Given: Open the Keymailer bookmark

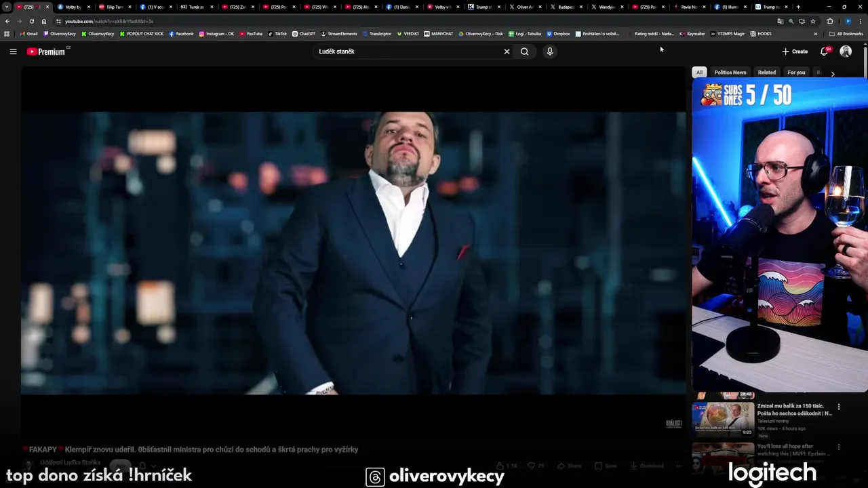Looking at the screenshot, I should [692, 33].
